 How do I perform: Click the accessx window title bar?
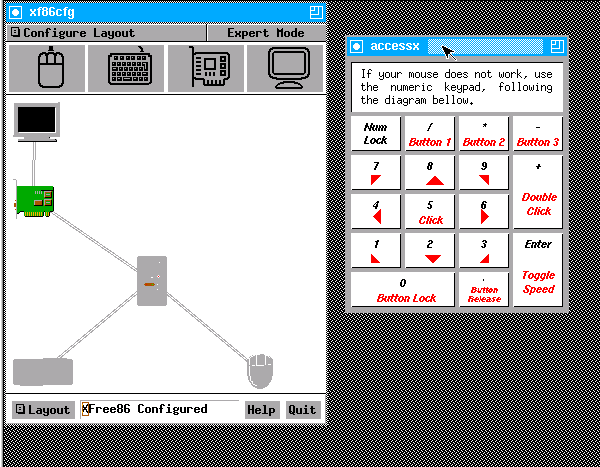point(457,47)
